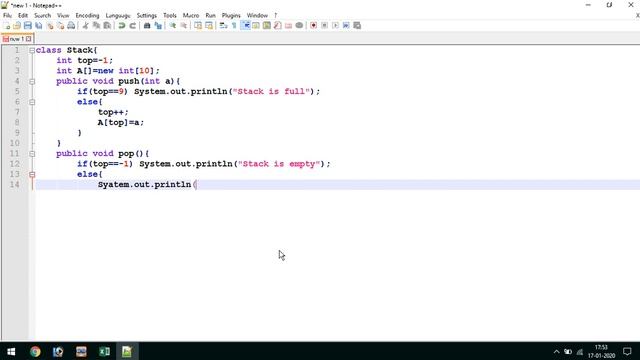Close the 'new 1' tab
Screen dimensions: 640x360
[28, 39]
